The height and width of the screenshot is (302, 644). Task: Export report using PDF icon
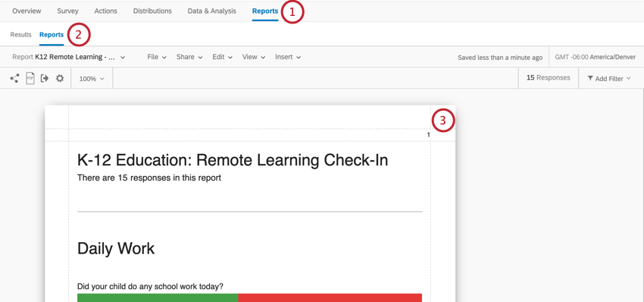pos(30,78)
